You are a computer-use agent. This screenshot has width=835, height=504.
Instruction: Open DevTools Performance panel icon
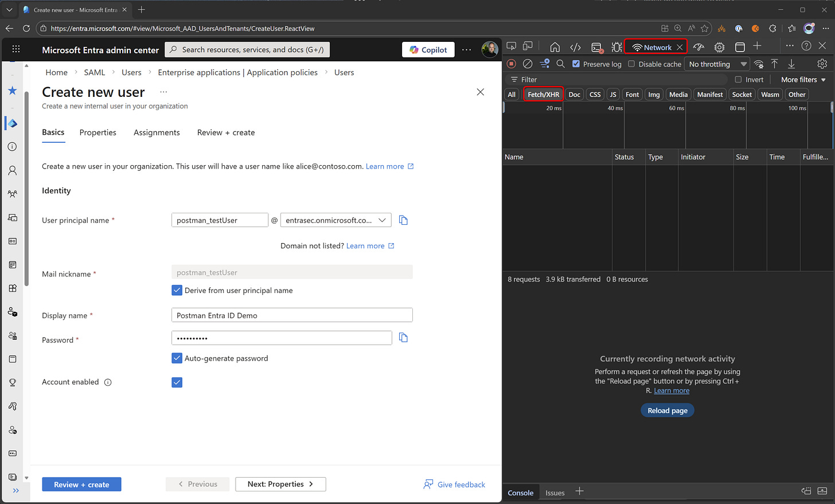click(x=699, y=47)
